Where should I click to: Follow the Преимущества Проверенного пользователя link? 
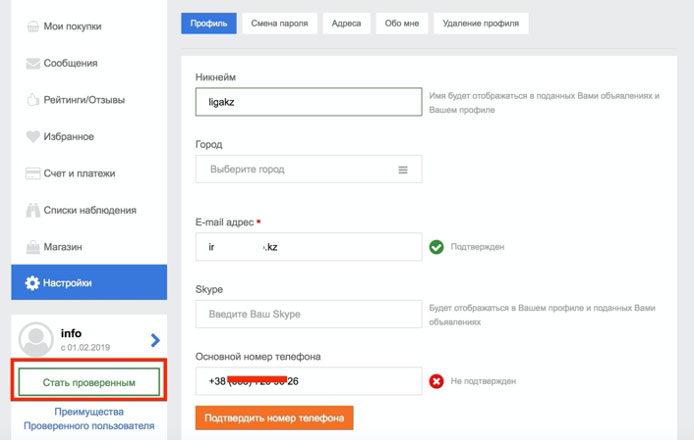89,418
